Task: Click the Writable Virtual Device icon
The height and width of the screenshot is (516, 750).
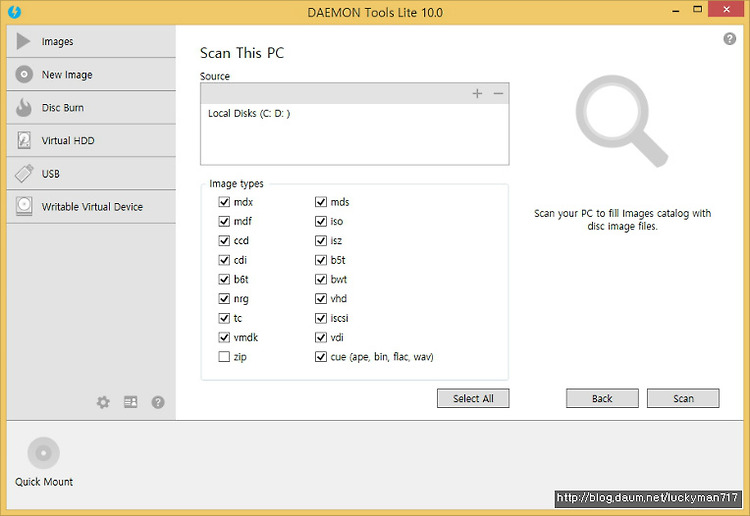Action: pos(24,206)
